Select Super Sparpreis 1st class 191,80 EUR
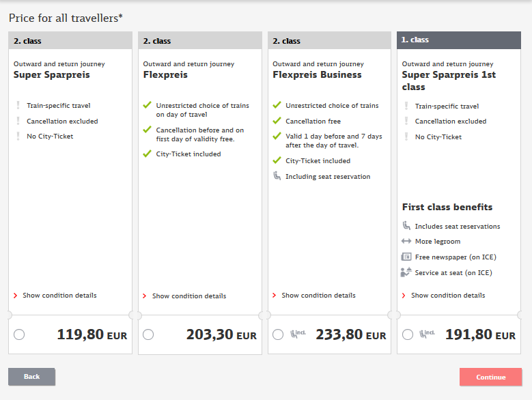This screenshot has width=532, height=400. (408, 334)
